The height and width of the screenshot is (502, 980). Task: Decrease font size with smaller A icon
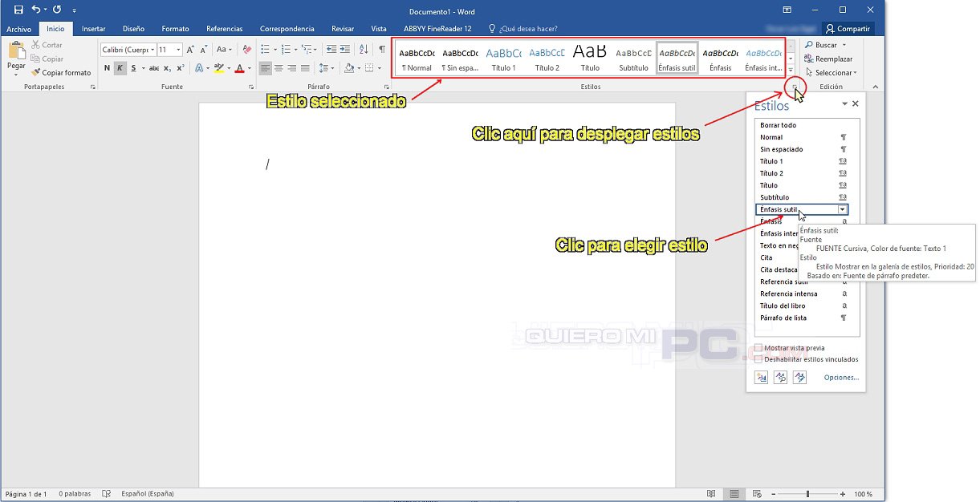coord(204,50)
